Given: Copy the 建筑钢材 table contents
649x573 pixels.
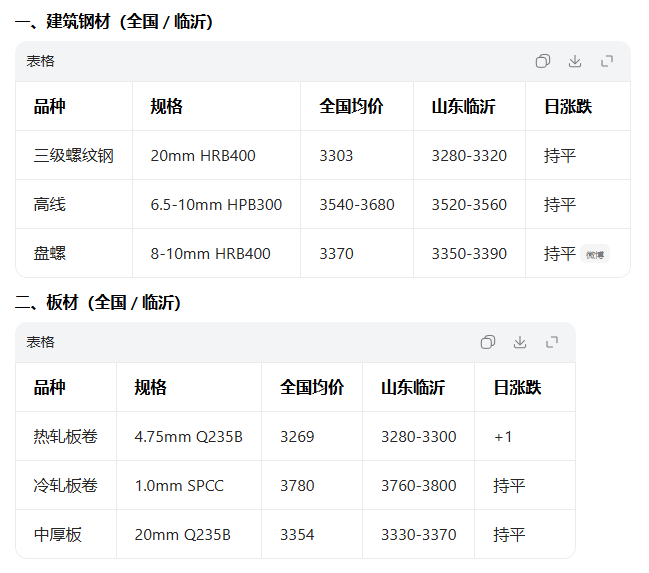Looking at the screenshot, I should pyautogui.click(x=542, y=61).
